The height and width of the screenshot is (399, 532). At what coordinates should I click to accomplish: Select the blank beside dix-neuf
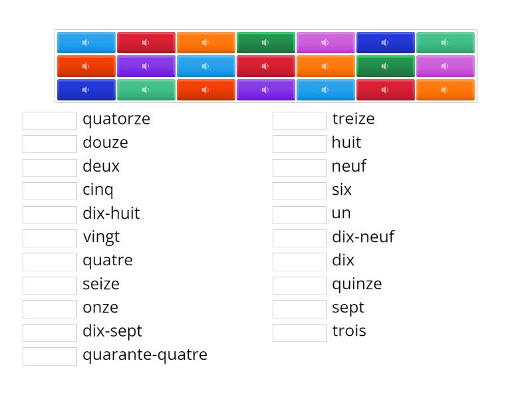tap(299, 238)
